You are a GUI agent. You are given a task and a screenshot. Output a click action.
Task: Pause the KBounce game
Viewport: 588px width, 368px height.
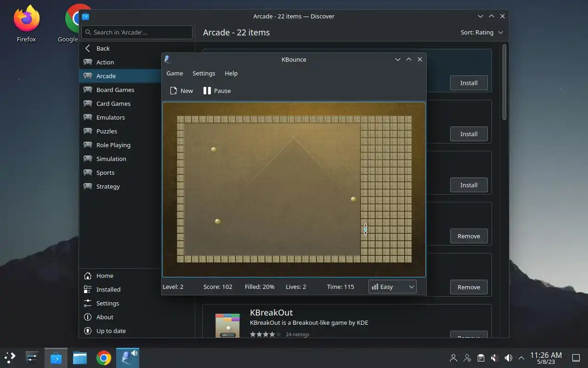click(217, 91)
